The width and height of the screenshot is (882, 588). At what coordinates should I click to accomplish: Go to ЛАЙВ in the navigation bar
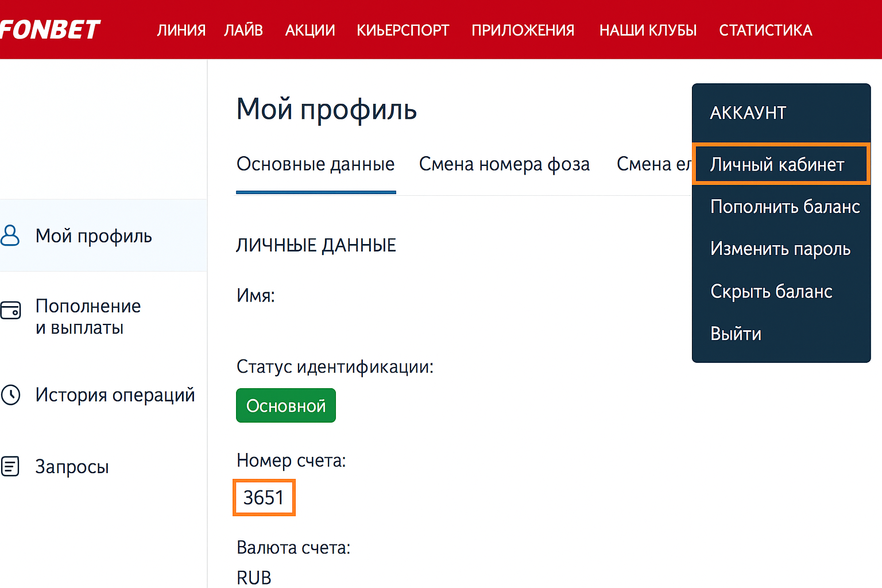tap(243, 30)
